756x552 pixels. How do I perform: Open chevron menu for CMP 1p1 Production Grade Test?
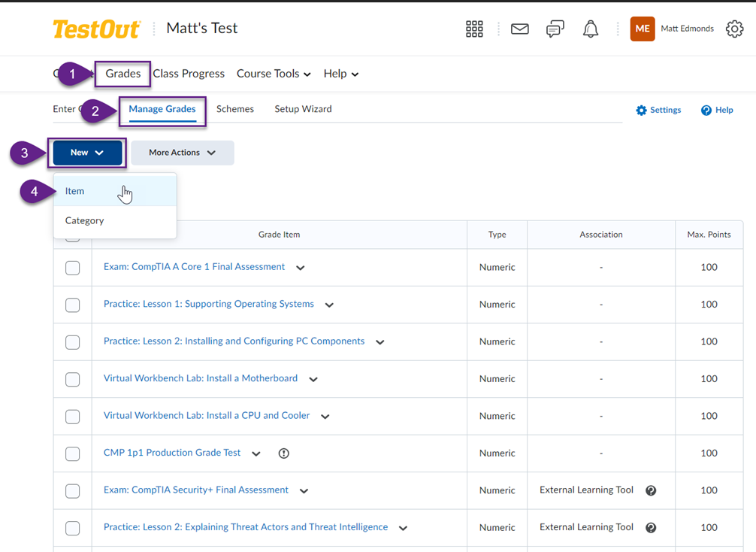point(256,453)
